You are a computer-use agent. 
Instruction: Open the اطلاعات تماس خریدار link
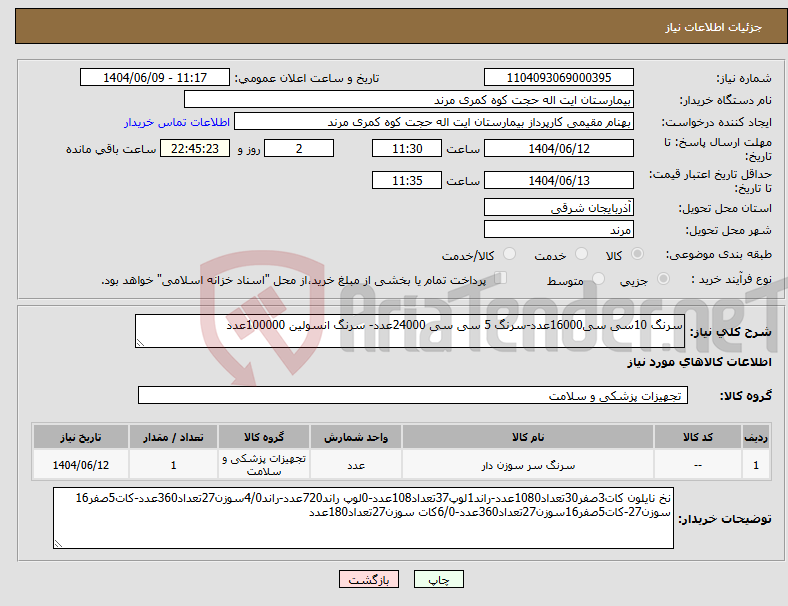click(x=177, y=122)
